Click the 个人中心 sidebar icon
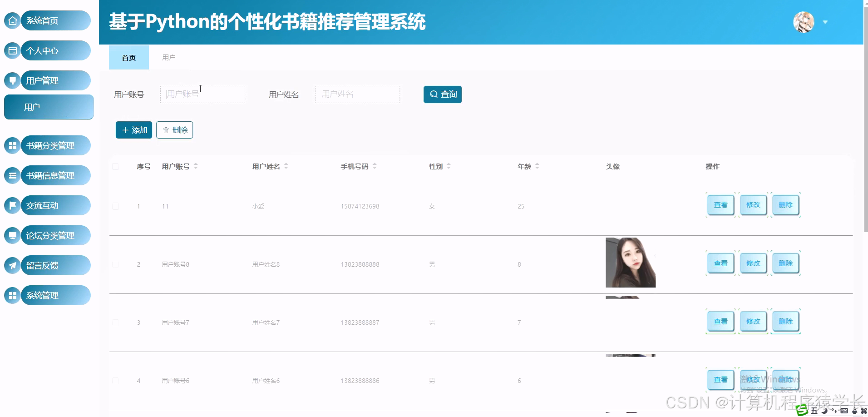This screenshot has height=417, width=868. [x=12, y=50]
